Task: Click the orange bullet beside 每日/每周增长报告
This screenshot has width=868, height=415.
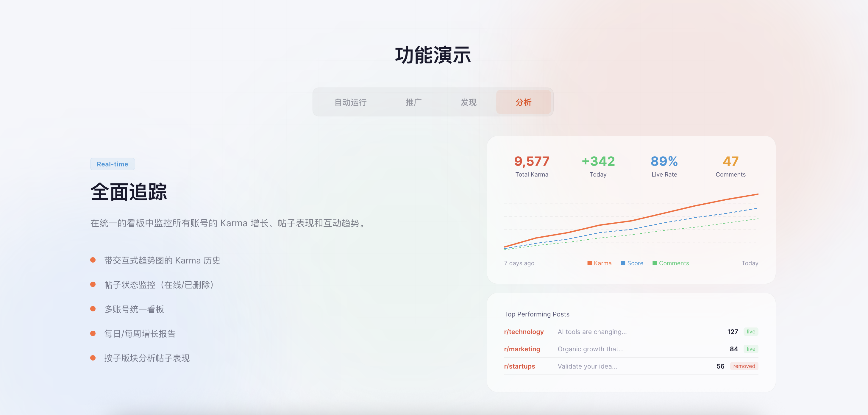Action: [93, 333]
